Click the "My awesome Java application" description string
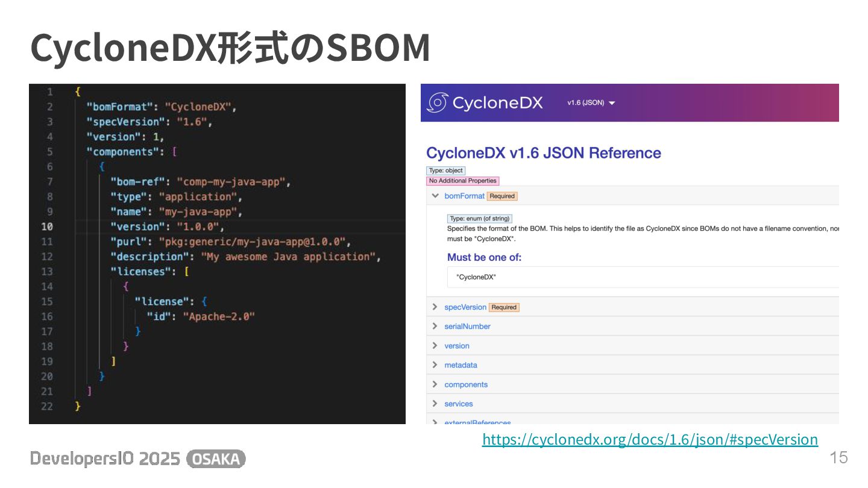 click(x=288, y=257)
